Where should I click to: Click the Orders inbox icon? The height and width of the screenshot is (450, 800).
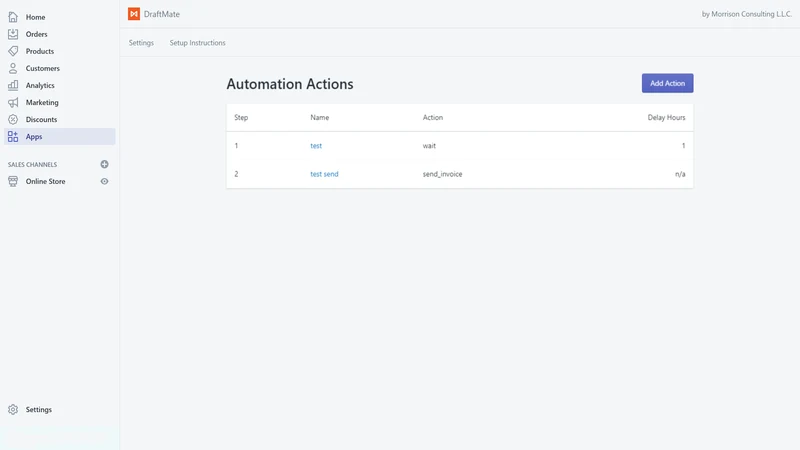pyautogui.click(x=13, y=34)
